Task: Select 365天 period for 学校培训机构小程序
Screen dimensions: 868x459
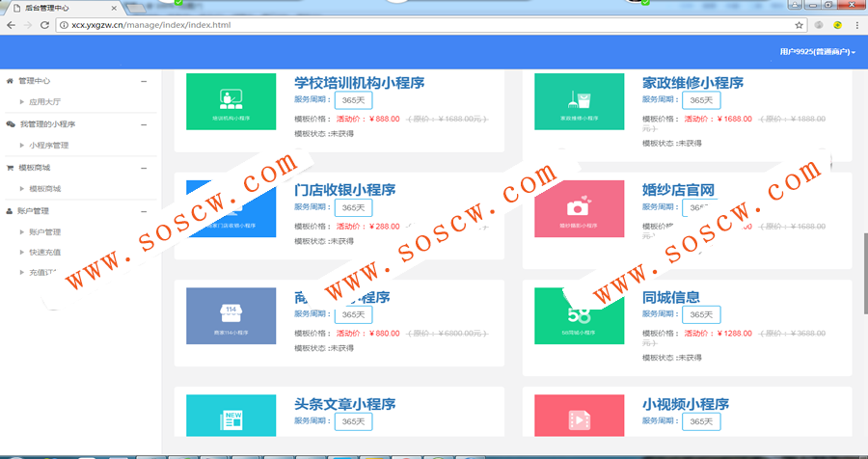Action: (x=353, y=100)
